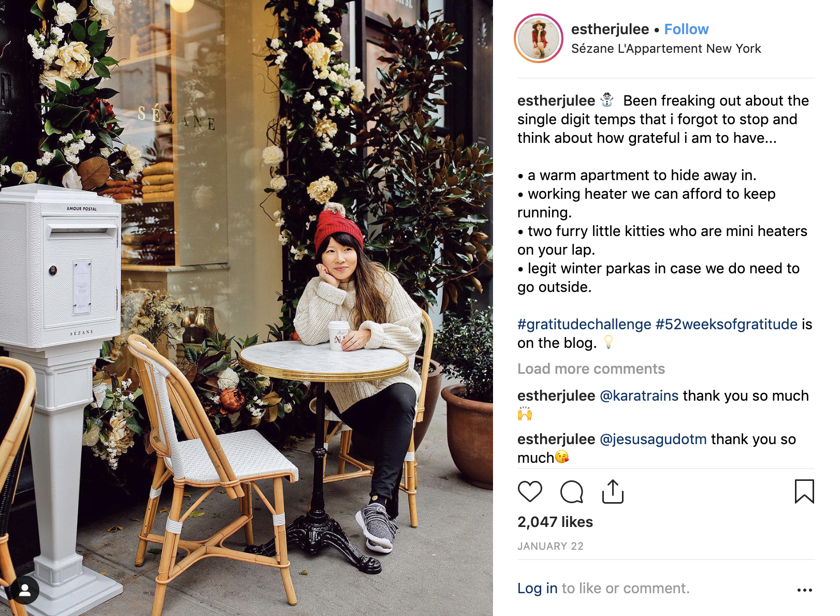The image size is (840, 616).
Task: Open January 22 post date link
Action: coord(551,546)
